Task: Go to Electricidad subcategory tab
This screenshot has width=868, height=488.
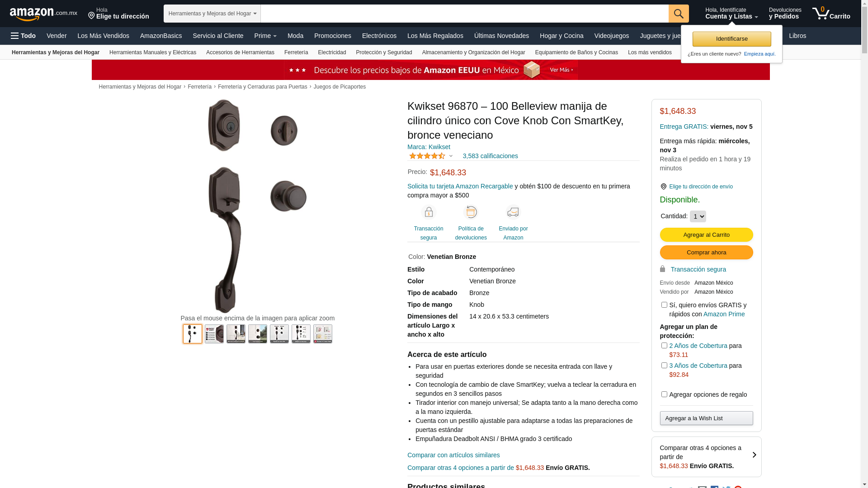Action: pos(332,52)
